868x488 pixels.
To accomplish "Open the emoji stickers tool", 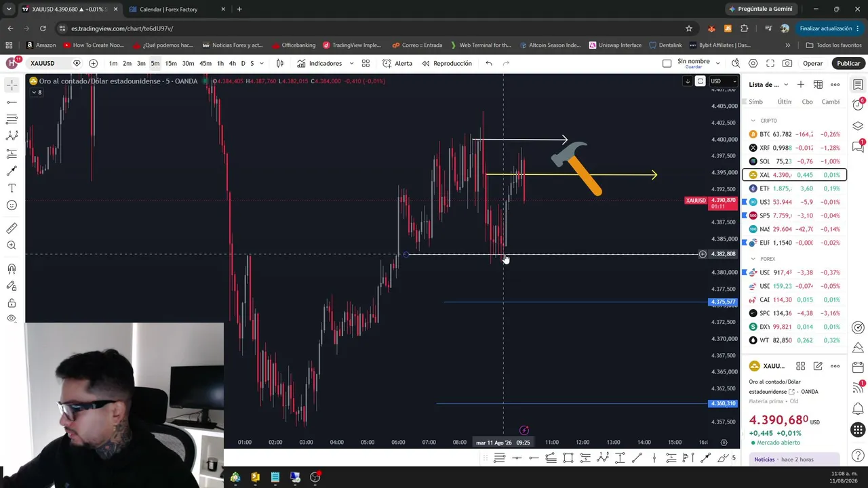I will (12, 205).
